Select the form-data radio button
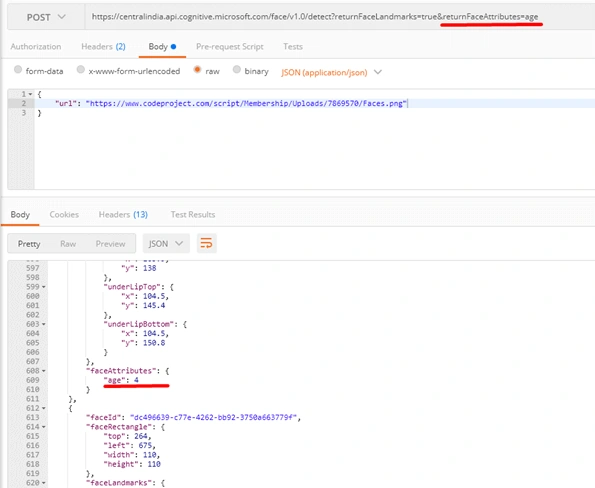This screenshot has height=488, width=595. coord(18,70)
